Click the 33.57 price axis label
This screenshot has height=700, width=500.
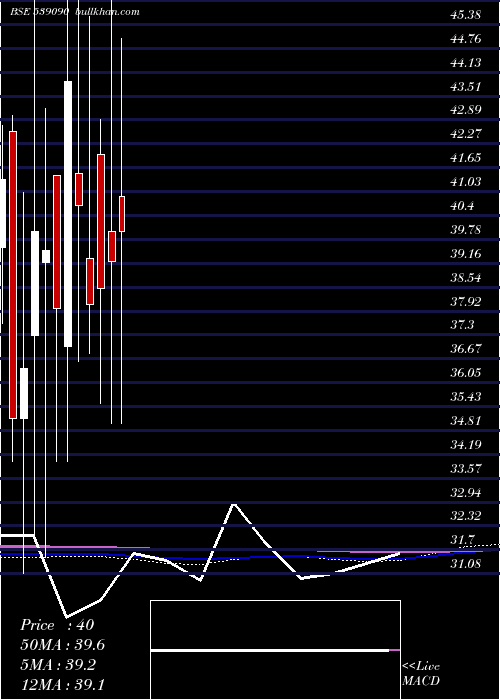(466, 469)
